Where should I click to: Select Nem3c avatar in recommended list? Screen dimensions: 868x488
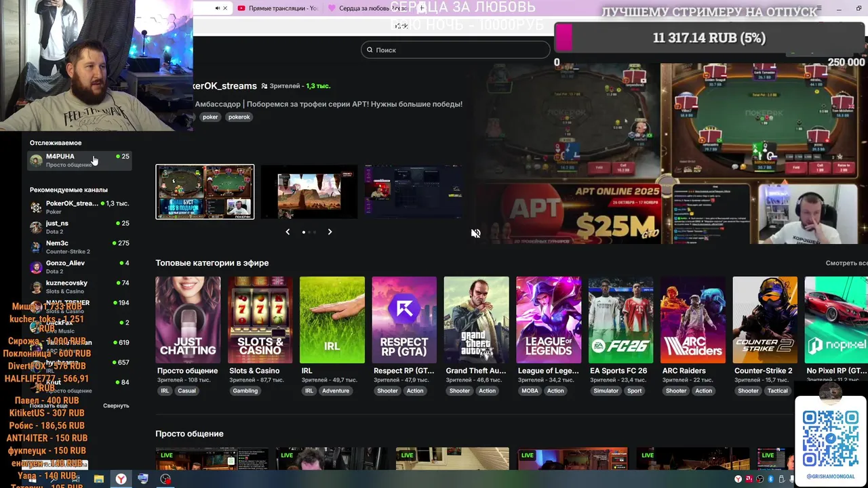coord(36,247)
